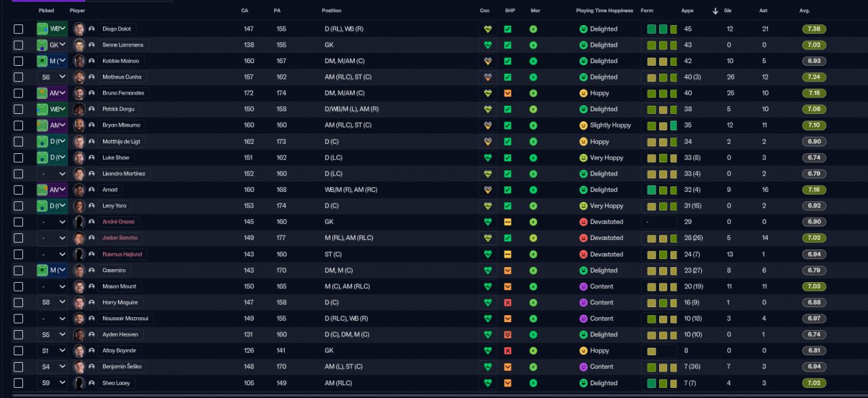Screen dimensions: 868x398
Task: Open Benjamin Šeško's S4 picked dropdown
Action: [x=52, y=367]
